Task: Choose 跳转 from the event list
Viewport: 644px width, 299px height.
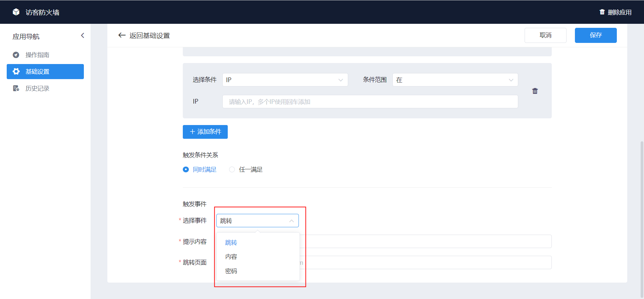Action: coord(258,242)
